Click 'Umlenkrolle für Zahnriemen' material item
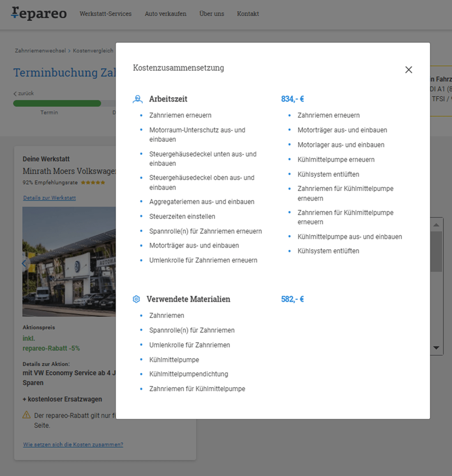This screenshot has width=452, height=476. click(190, 345)
